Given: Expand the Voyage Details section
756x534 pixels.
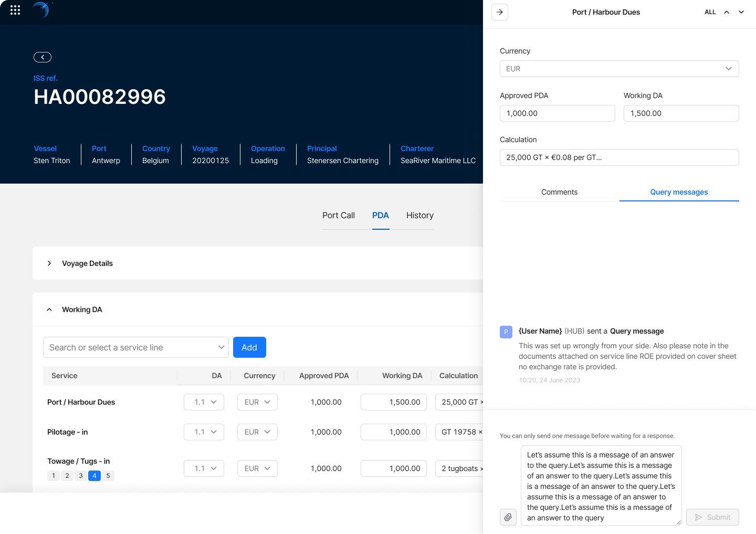Looking at the screenshot, I should [49, 263].
